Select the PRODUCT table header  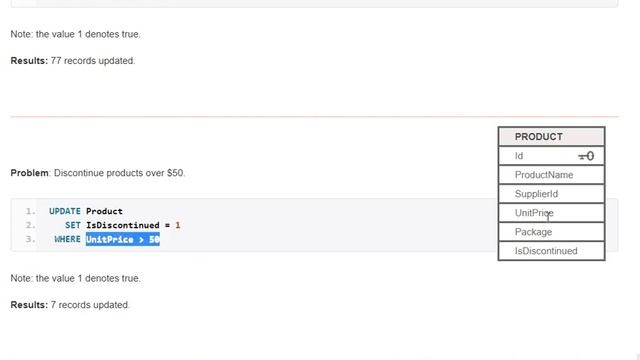[551, 137]
